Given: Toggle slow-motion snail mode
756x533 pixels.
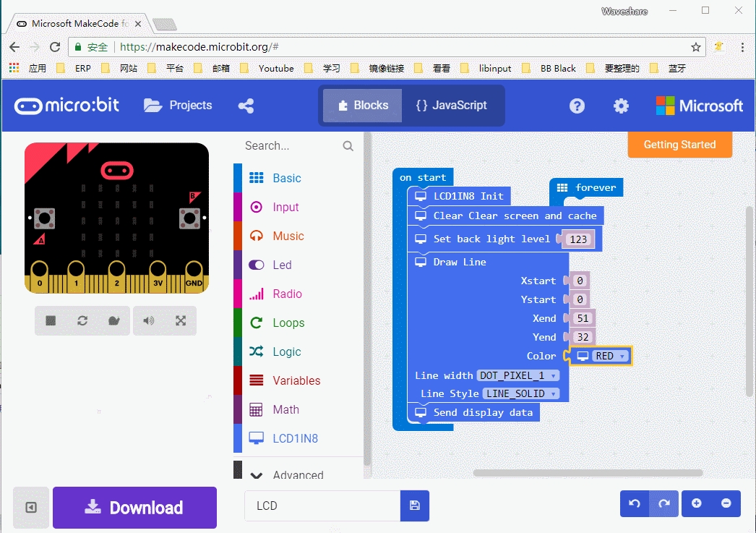Looking at the screenshot, I should (x=113, y=320).
